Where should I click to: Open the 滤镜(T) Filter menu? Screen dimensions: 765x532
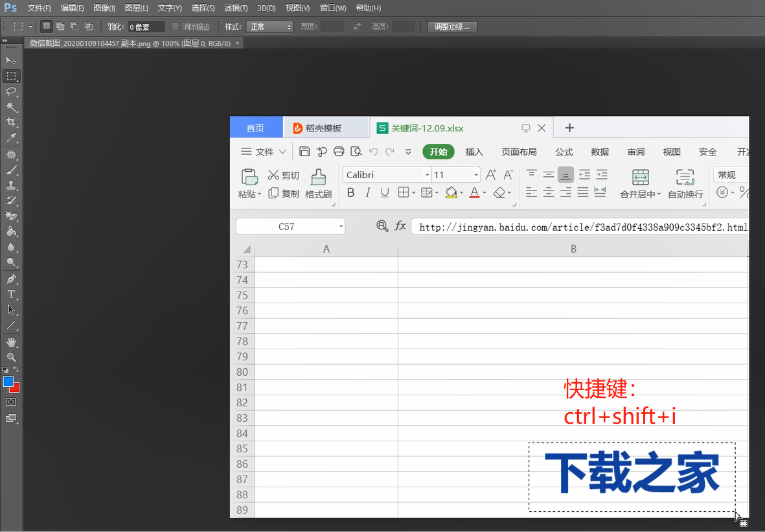pyautogui.click(x=236, y=8)
